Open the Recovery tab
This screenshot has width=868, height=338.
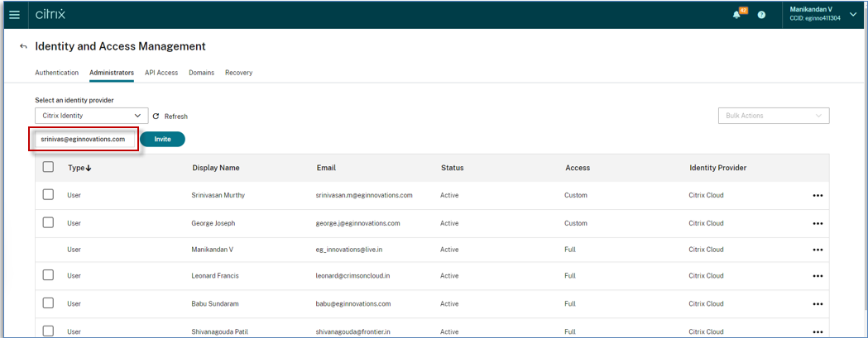238,73
